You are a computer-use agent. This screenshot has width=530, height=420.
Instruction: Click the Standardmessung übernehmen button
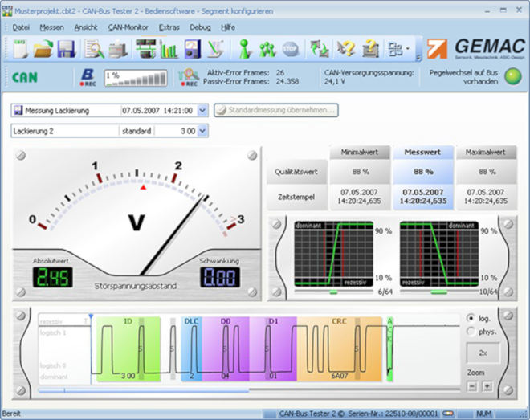(275, 110)
